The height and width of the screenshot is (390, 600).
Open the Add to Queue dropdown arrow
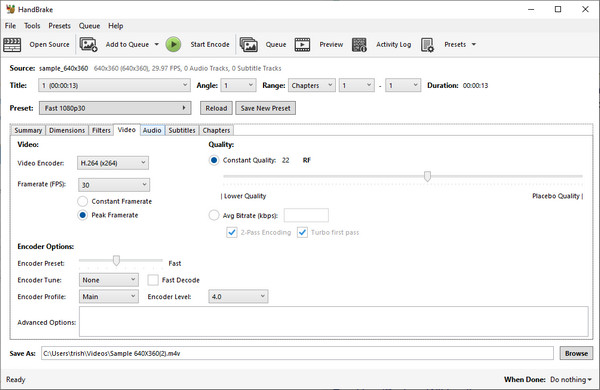pos(157,44)
